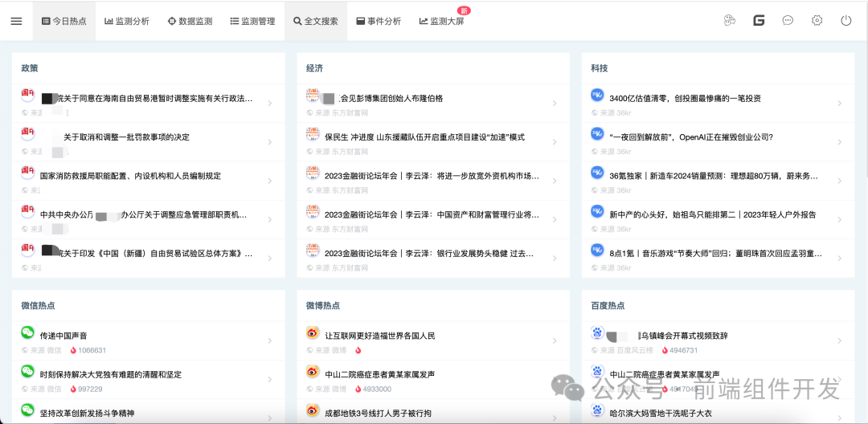Click WeChat icon beside 时刻保持解决大党独有难题

27,370
